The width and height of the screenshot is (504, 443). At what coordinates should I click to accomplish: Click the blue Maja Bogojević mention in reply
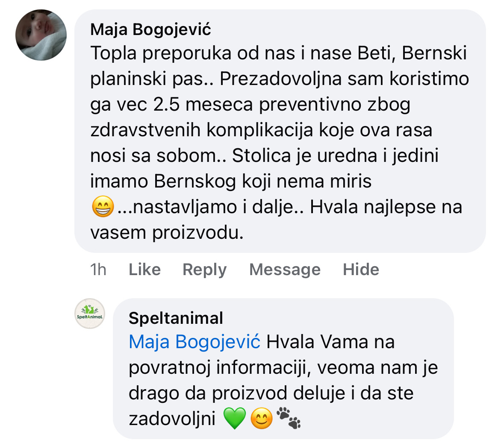195,342
